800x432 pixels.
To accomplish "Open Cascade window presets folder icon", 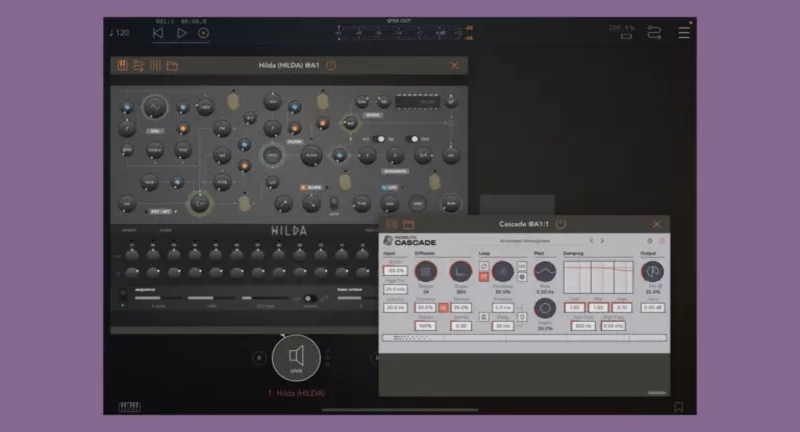I will point(408,224).
